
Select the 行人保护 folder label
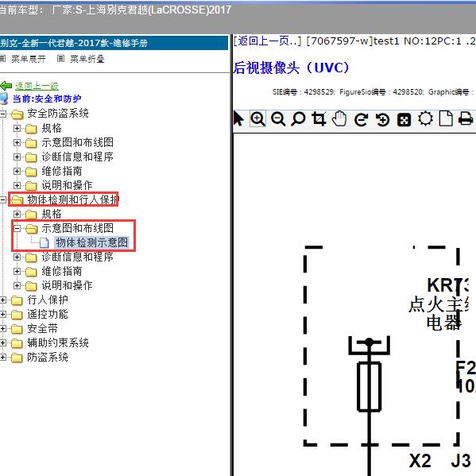pyautogui.click(x=48, y=300)
